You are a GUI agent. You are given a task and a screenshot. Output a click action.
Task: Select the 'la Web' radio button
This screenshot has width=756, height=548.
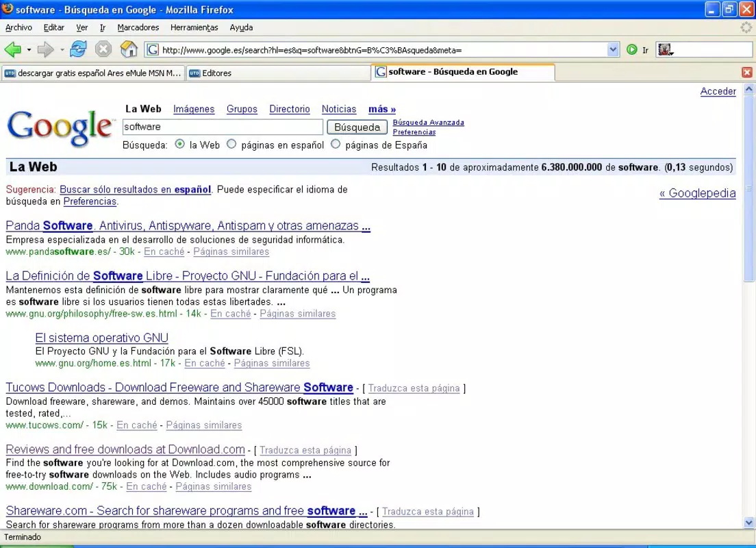(x=180, y=145)
